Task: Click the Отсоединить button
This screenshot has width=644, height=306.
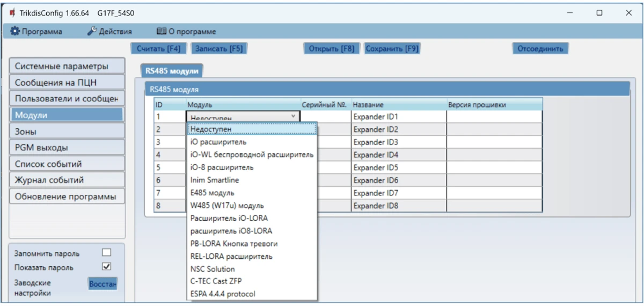Action: point(539,49)
